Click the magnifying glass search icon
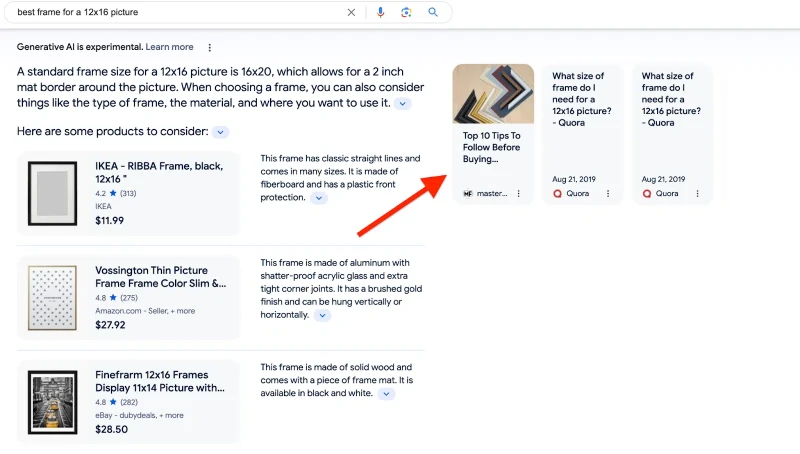 (433, 12)
